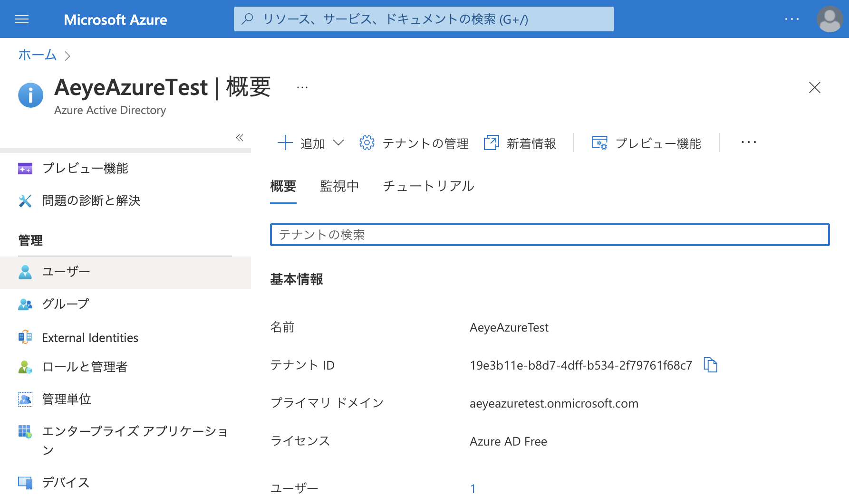849x504 pixels.
Task: Click the テナントの管理 gear icon
Action: coord(367,143)
